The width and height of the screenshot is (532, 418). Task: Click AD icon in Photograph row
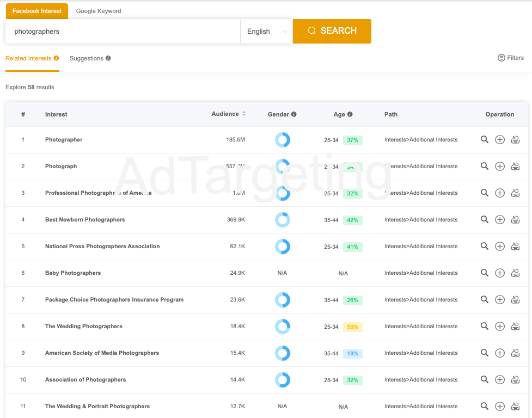click(515, 166)
